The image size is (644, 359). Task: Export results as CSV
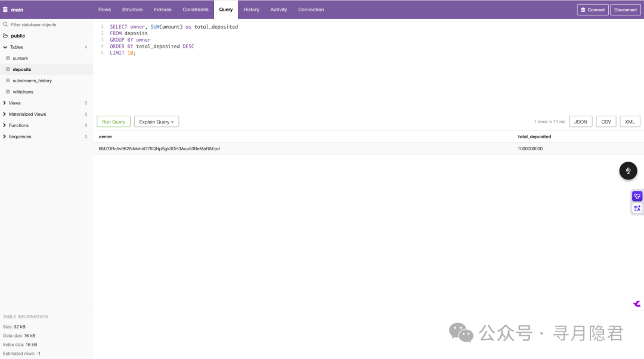click(606, 122)
